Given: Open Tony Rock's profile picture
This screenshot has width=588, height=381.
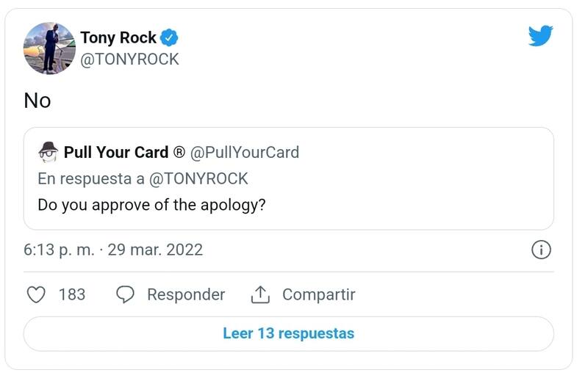Looking at the screenshot, I should [50, 48].
